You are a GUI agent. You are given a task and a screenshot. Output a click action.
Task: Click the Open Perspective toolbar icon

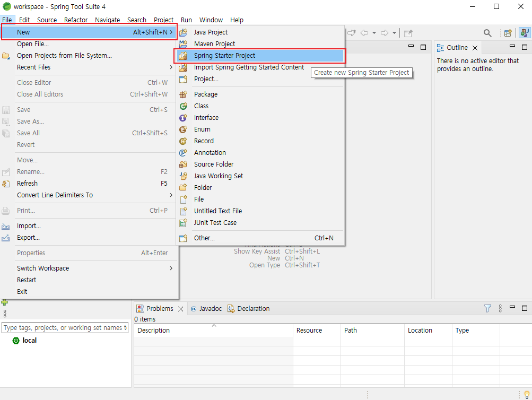[508, 33]
